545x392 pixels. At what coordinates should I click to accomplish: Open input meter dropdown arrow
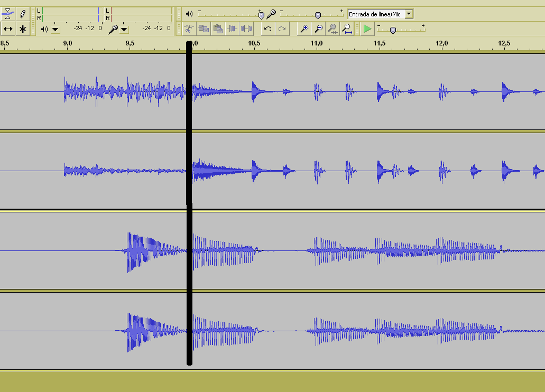click(x=124, y=30)
